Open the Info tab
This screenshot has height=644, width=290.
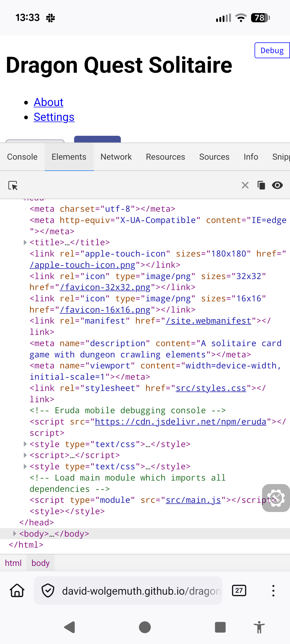(x=251, y=157)
